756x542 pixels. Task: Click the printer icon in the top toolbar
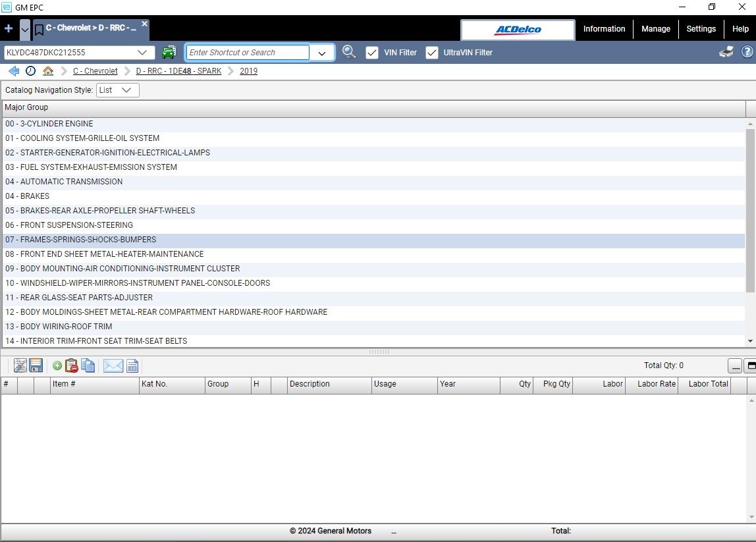point(726,51)
